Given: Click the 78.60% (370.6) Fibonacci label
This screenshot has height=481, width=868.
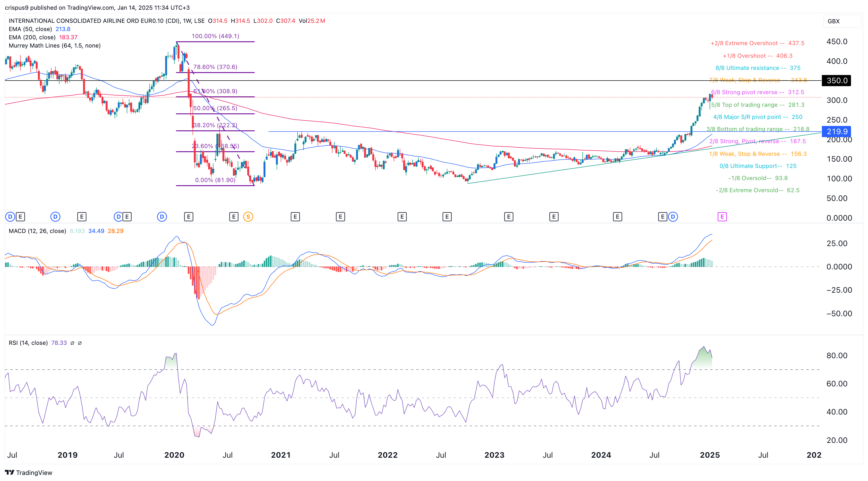Looking at the screenshot, I should (215, 67).
